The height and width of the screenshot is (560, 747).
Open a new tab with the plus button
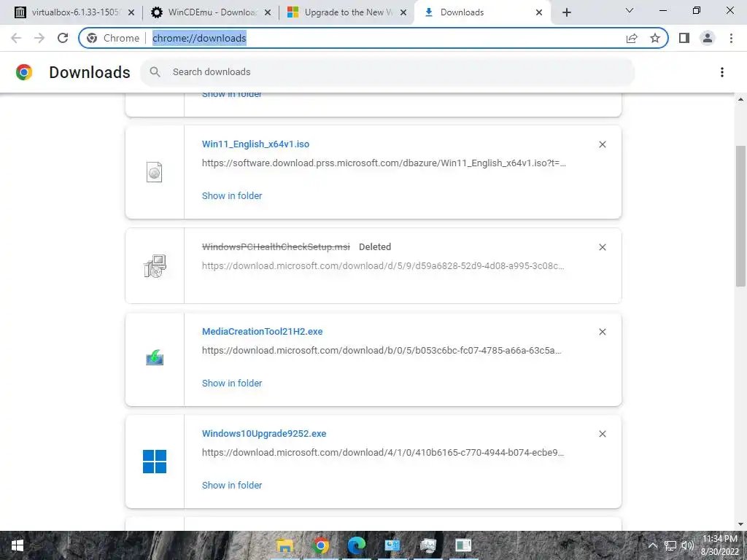click(566, 12)
